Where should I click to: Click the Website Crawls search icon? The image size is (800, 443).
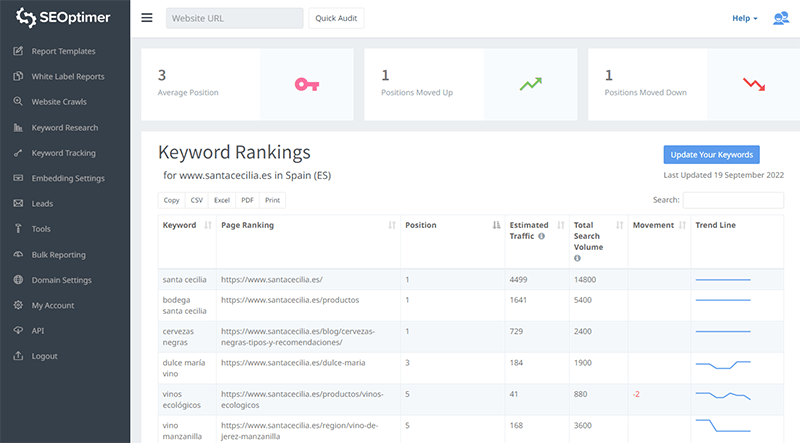click(18, 102)
